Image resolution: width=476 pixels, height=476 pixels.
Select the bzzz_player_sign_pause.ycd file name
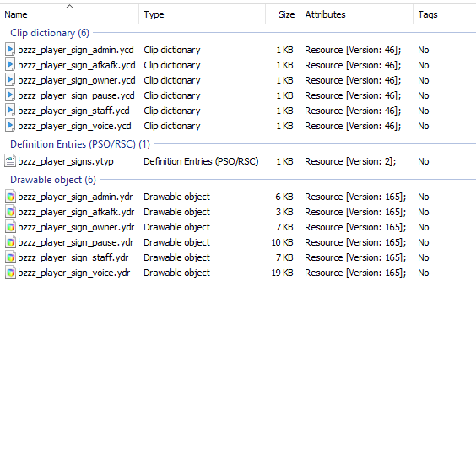point(76,95)
